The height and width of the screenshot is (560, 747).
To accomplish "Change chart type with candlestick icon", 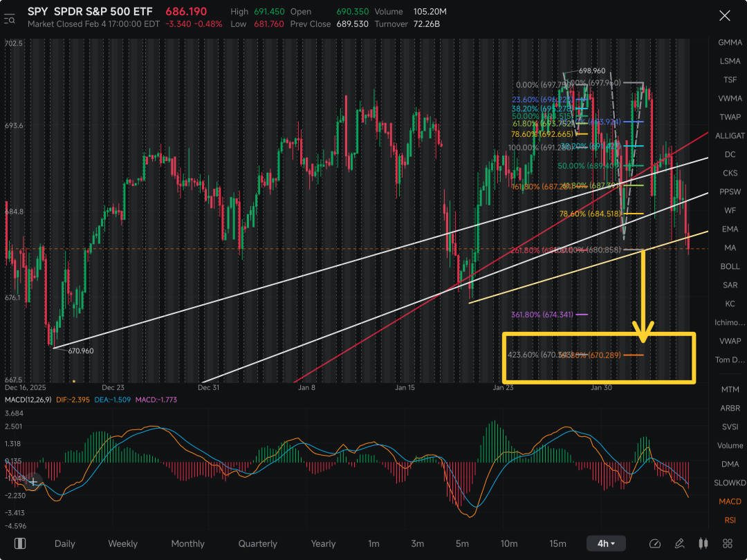I will click(x=703, y=543).
